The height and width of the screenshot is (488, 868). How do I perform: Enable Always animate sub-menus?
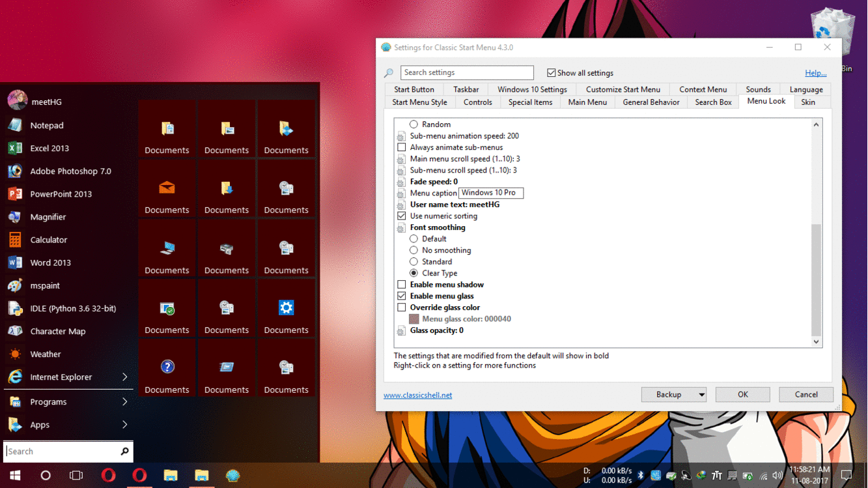(402, 147)
